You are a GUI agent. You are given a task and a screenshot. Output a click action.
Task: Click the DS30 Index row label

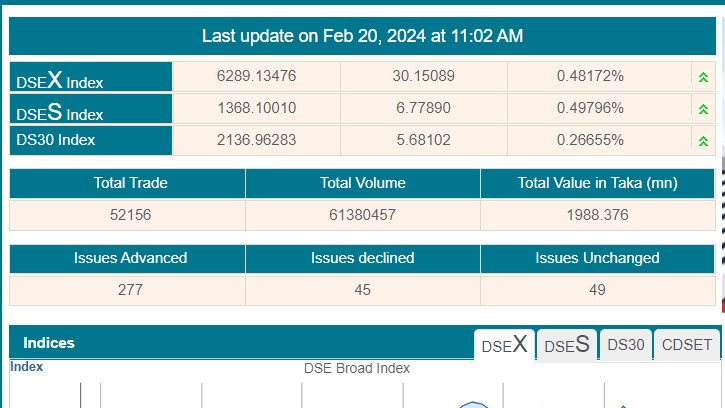coord(56,140)
